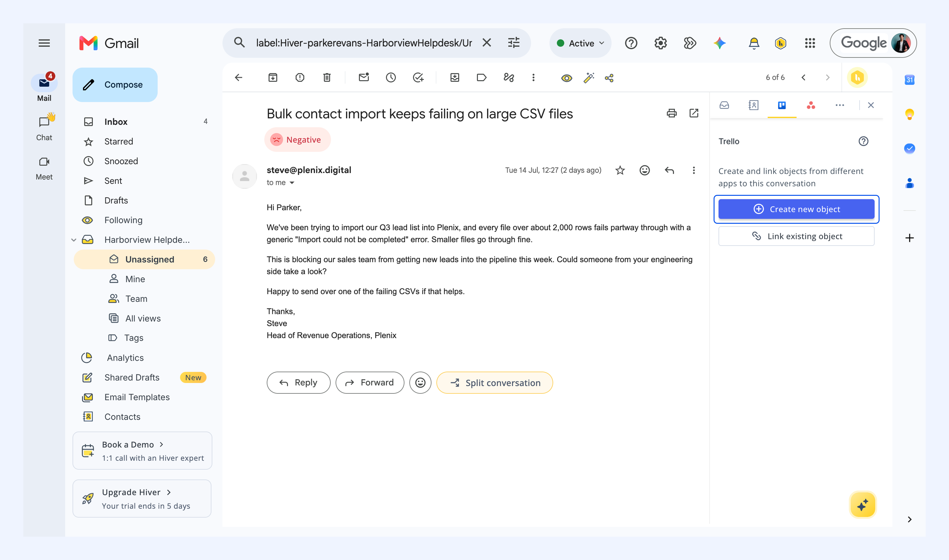The width and height of the screenshot is (949, 560).
Task: Delete this conversation with trash icon
Action: pyautogui.click(x=327, y=78)
